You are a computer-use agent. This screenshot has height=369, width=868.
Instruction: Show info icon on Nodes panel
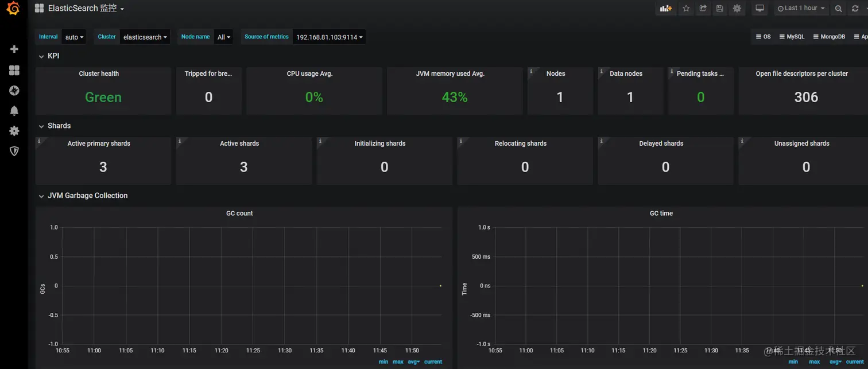click(531, 71)
